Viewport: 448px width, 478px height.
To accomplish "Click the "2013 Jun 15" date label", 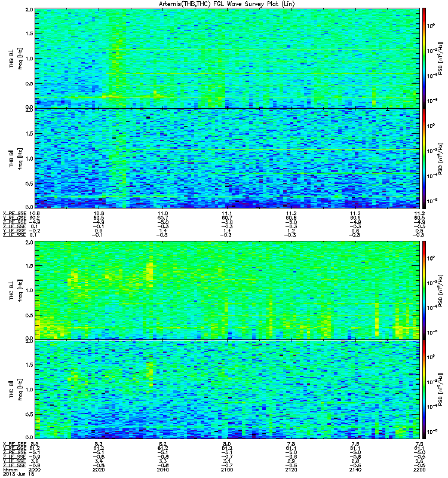I will point(19,474).
